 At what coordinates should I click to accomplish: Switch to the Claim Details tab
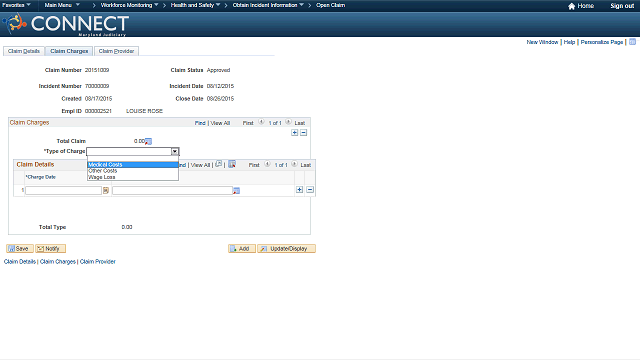(x=24, y=51)
